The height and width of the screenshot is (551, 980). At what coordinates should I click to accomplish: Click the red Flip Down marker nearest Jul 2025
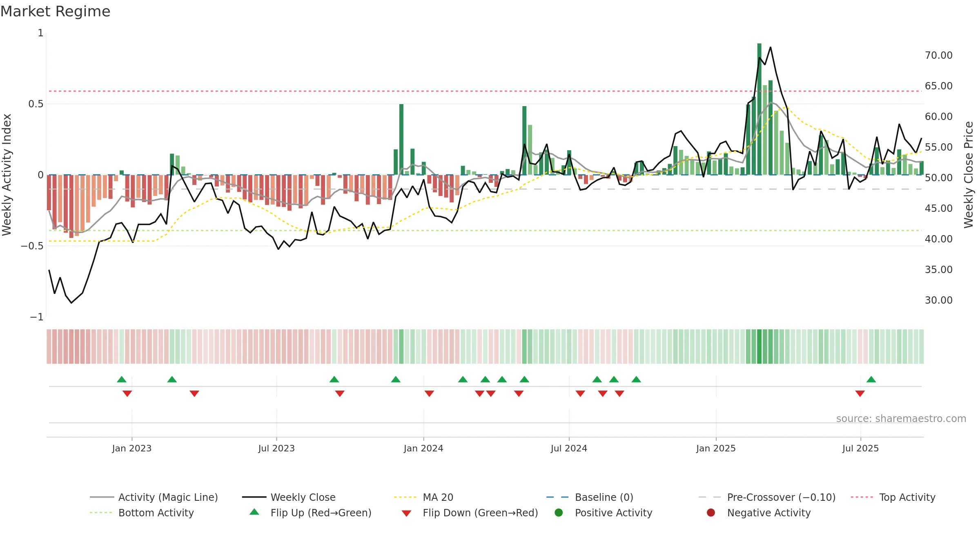point(860,393)
